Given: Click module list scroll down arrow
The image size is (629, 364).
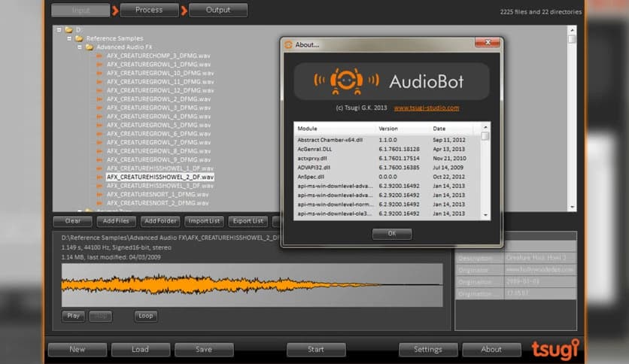Looking at the screenshot, I should (x=485, y=215).
